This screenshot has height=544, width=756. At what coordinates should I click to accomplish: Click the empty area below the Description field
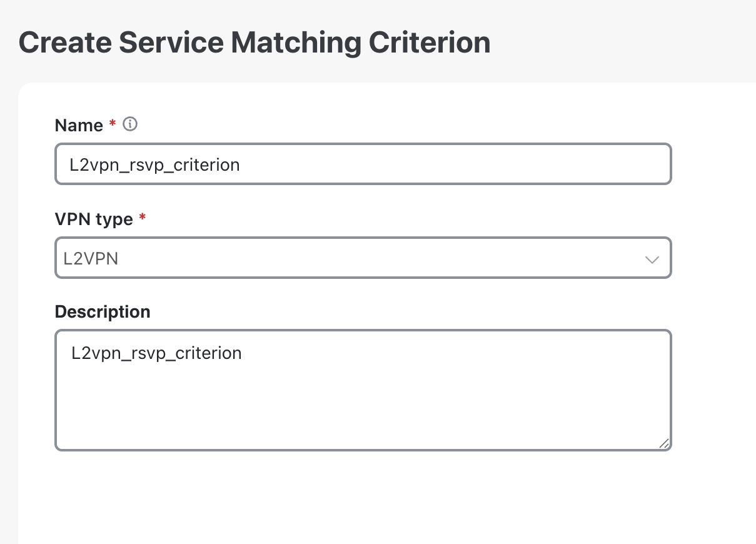[363, 494]
